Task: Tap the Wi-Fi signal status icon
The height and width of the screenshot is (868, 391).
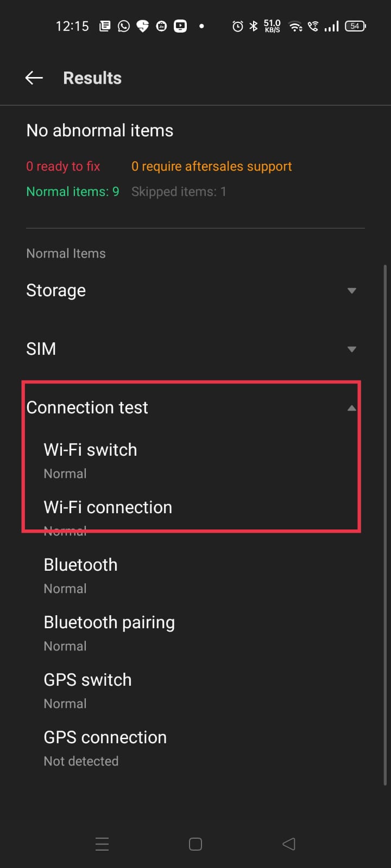Action: pos(295,26)
